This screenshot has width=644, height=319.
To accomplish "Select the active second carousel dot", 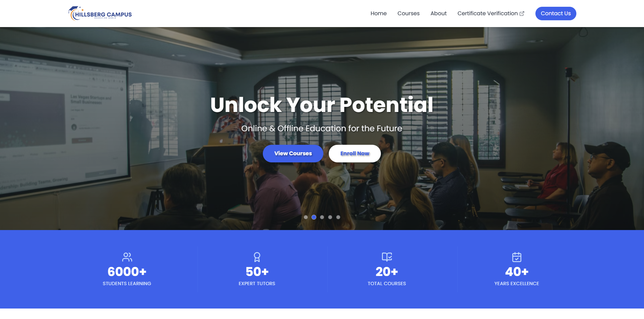I will (x=314, y=217).
